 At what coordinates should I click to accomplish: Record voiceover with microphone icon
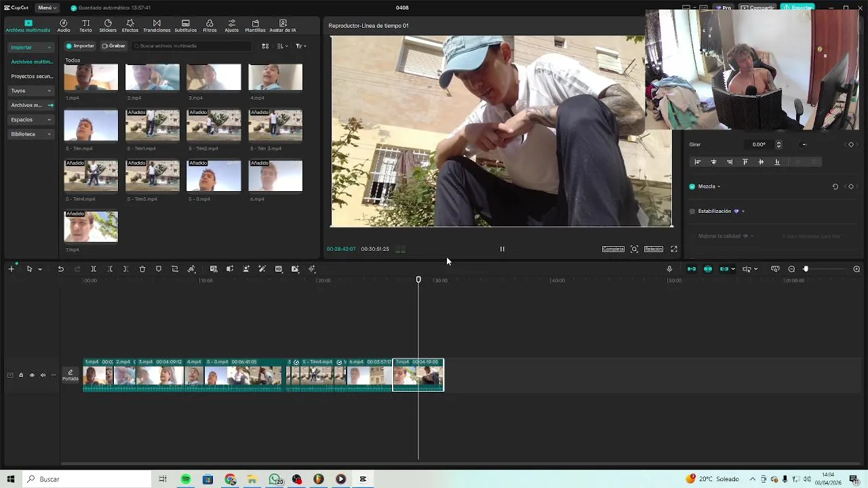coord(669,269)
